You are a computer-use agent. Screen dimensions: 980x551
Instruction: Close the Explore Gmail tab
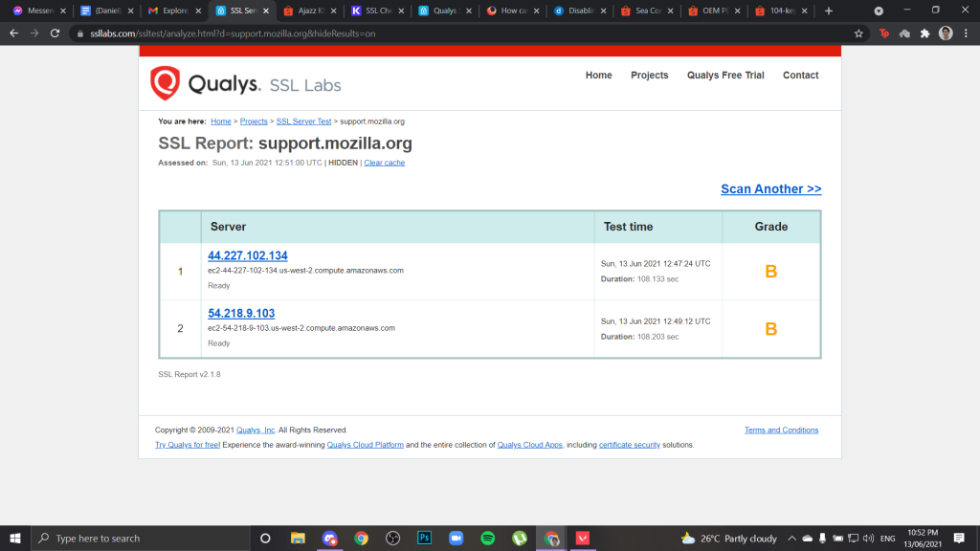pos(198,11)
